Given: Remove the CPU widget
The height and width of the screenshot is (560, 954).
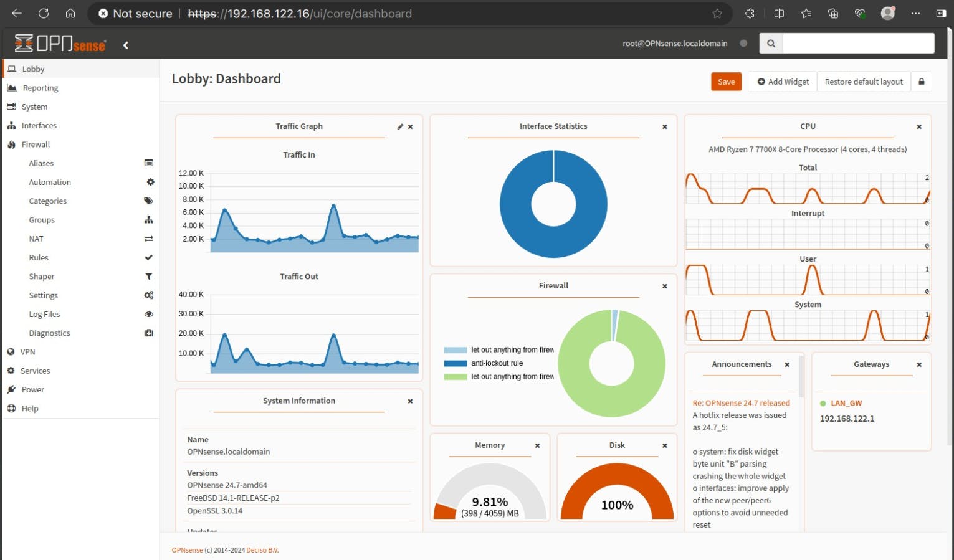Looking at the screenshot, I should [918, 126].
